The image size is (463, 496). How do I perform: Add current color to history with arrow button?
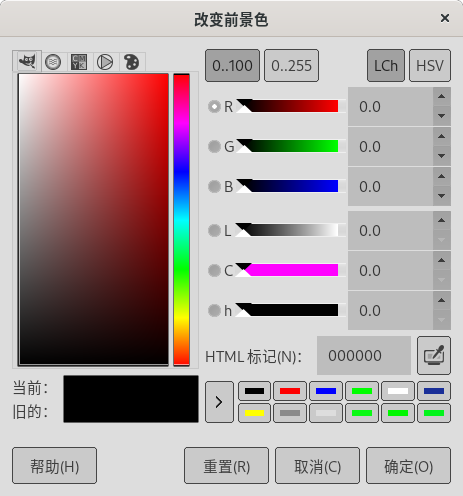(219, 402)
